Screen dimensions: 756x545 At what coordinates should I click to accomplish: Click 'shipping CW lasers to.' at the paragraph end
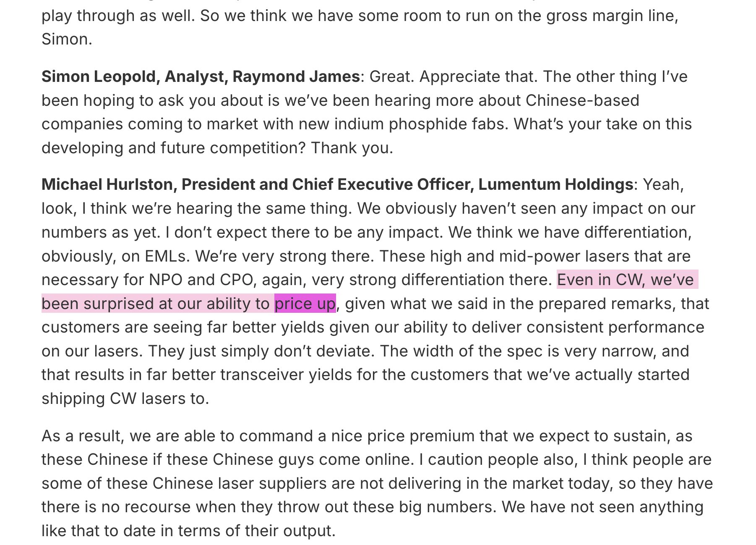click(125, 398)
